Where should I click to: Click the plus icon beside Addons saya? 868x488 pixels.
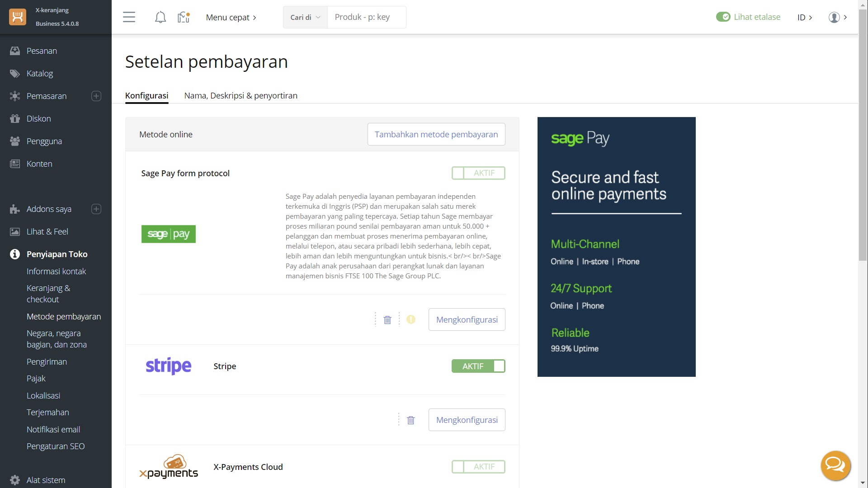click(96, 209)
